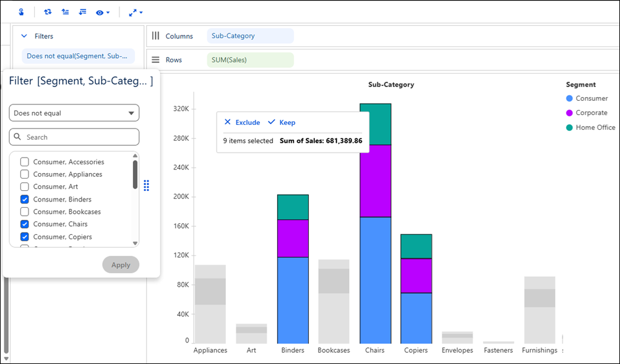This screenshot has height=364, width=620.
Task: Click the Sub-Category chart header
Action: tap(391, 85)
